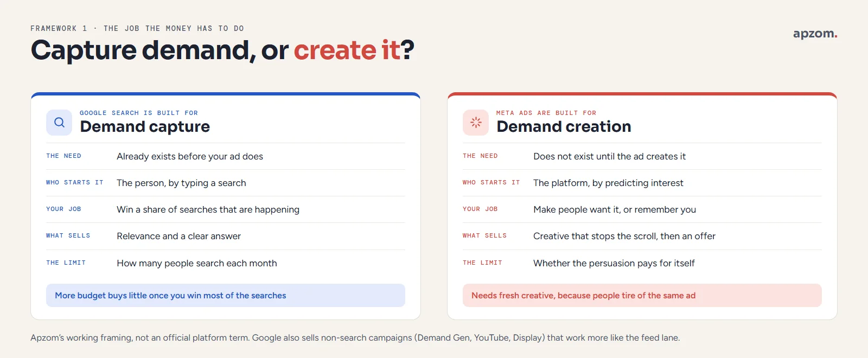
Task: Click 'GOOGLE SEARCH IS BUILT FOR' label
Action: 139,113
